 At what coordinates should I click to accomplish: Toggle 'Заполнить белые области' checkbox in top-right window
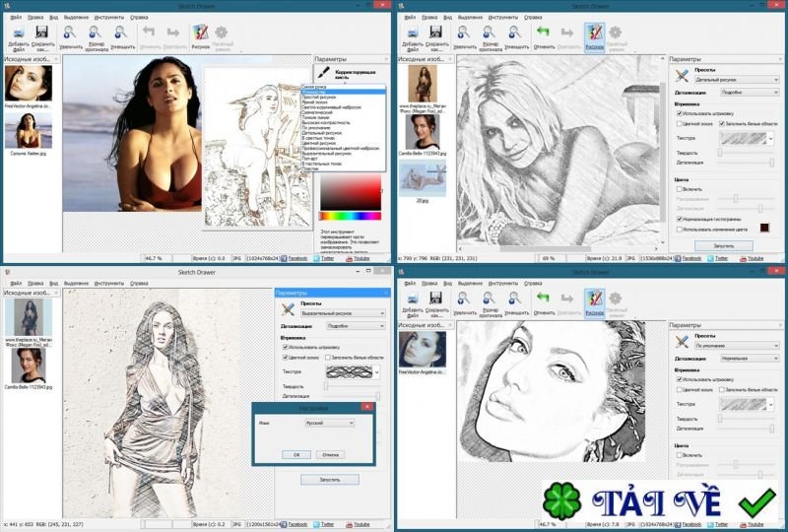tap(722, 123)
